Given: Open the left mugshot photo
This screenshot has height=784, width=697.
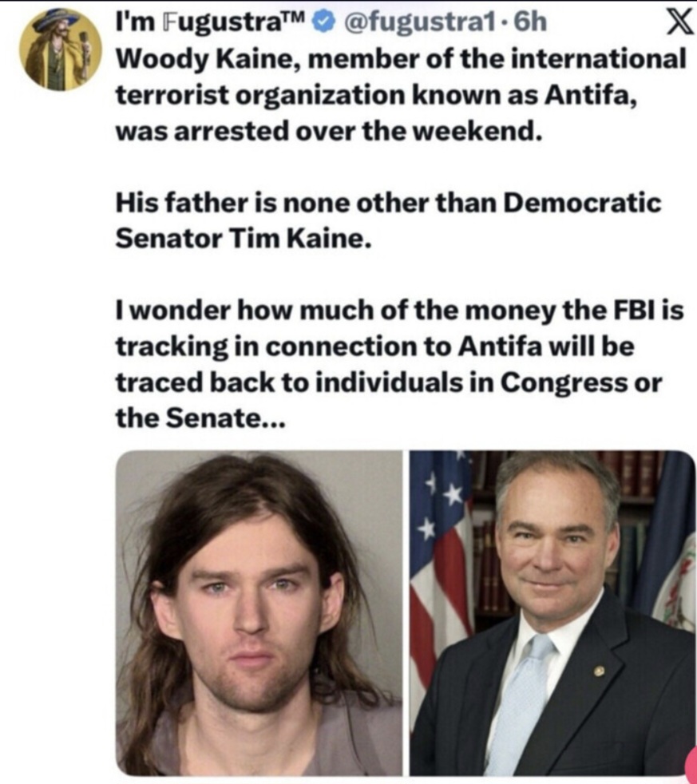Looking at the screenshot, I should coord(259,613).
